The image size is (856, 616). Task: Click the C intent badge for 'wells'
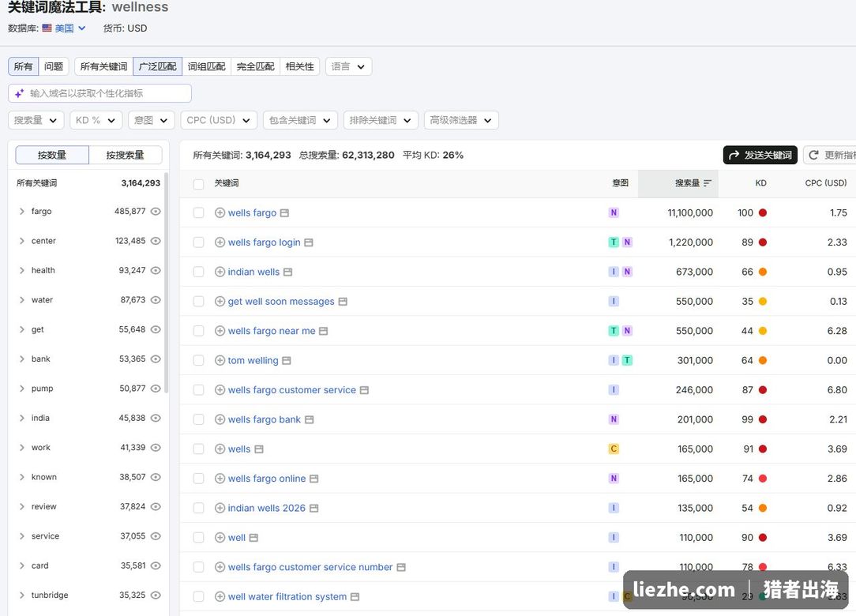(614, 449)
